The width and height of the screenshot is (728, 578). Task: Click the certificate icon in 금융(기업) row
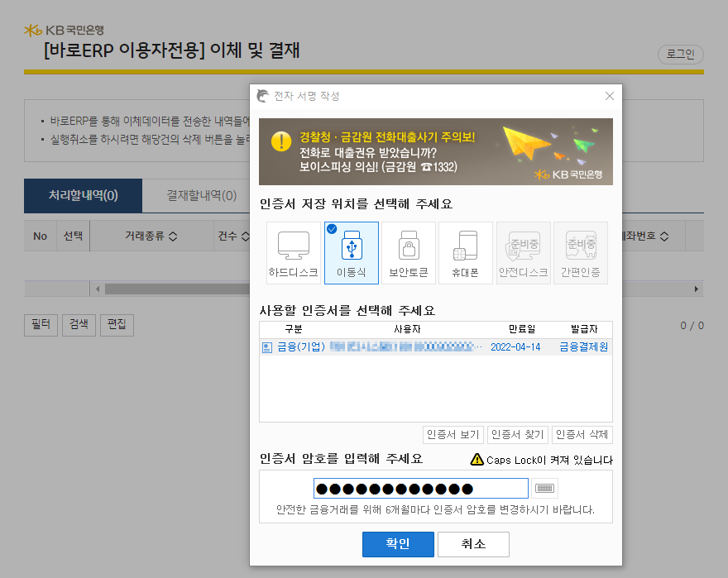click(x=267, y=347)
